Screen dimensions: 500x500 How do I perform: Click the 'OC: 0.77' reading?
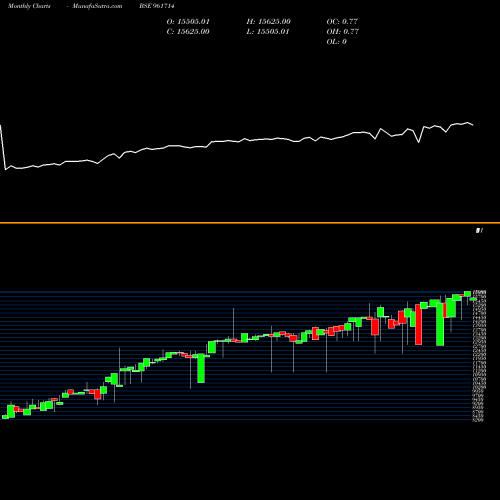point(342,22)
